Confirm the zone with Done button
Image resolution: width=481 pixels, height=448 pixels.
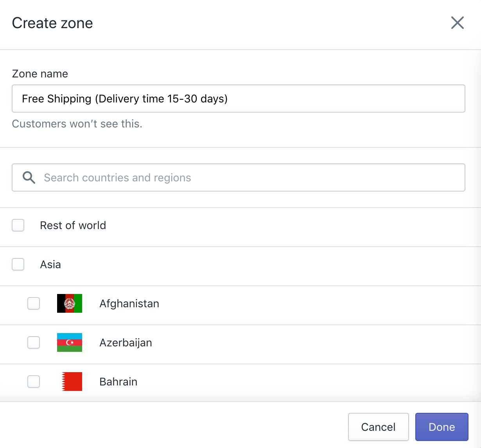[x=442, y=427]
